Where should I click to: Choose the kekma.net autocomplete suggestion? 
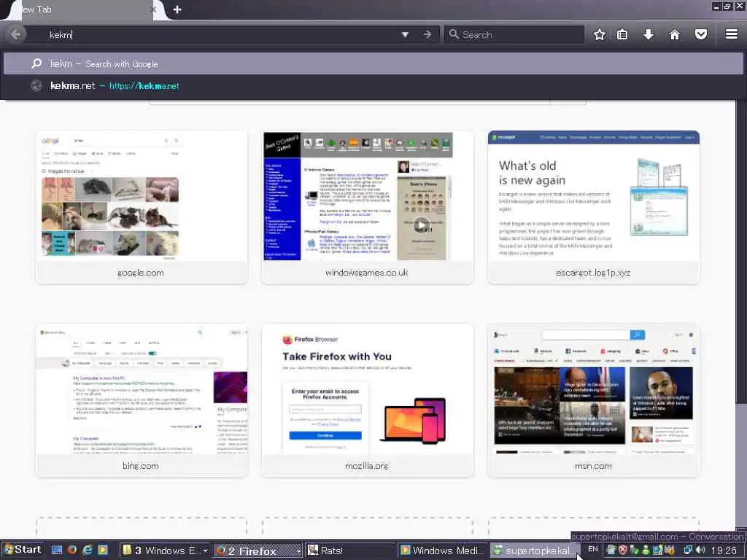coord(373,86)
